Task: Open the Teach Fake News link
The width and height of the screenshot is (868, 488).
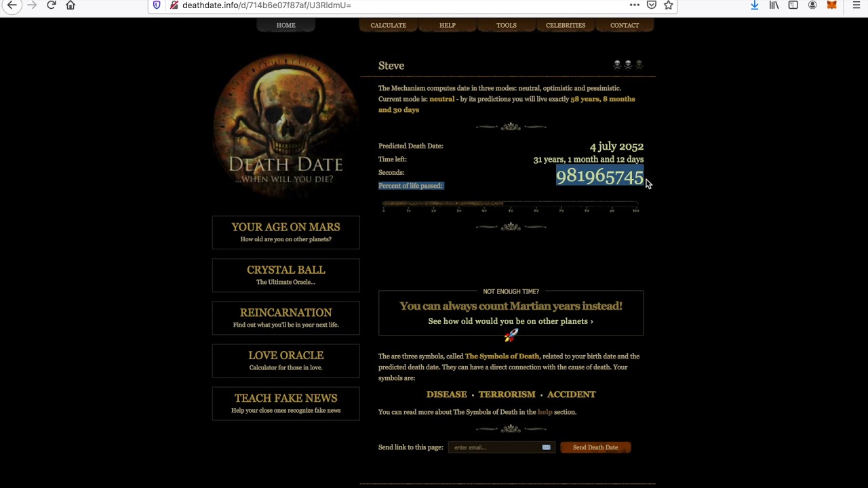Action: coord(285,403)
